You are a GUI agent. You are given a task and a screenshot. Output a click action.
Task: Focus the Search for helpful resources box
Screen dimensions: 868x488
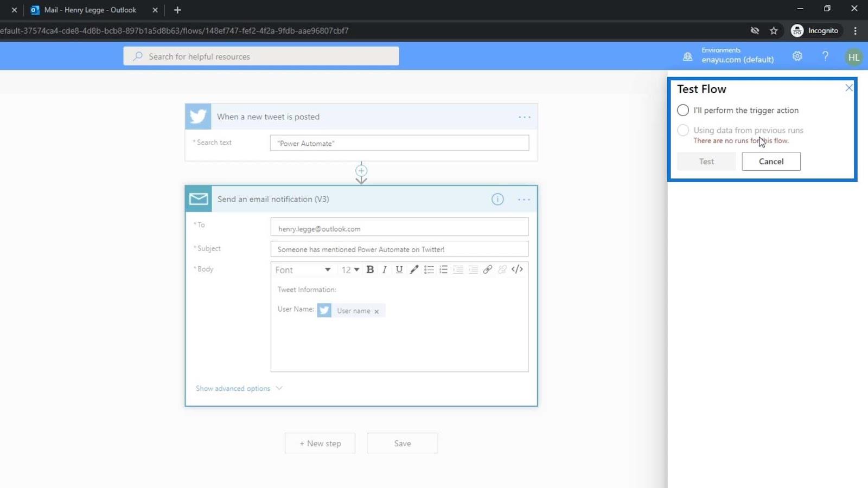click(261, 56)
